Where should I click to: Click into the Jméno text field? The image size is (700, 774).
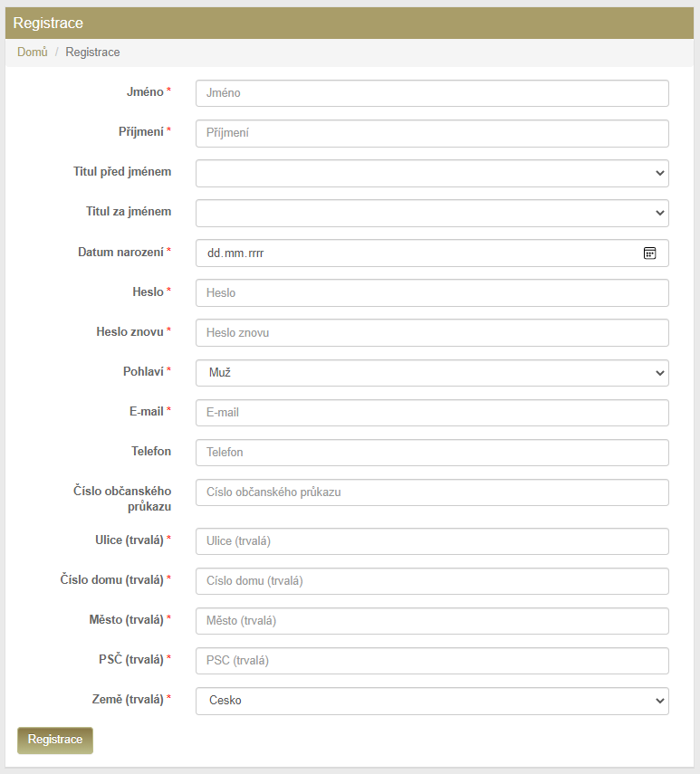pyautogui.click(x=432, y=93)
